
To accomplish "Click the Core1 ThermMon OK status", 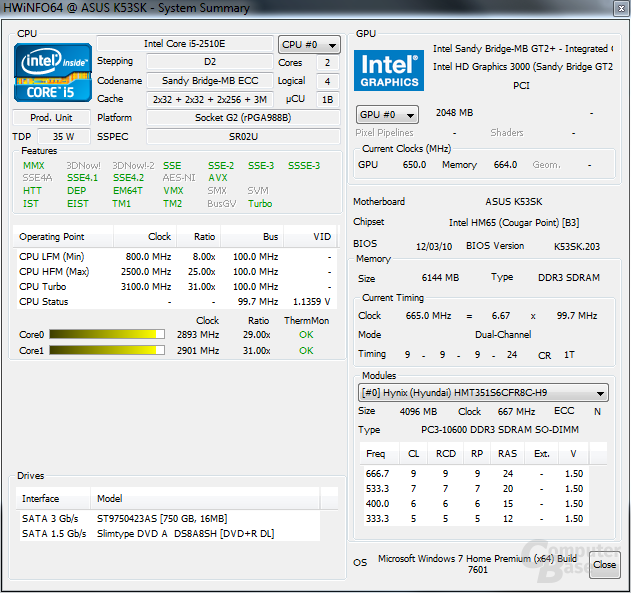I will [x=306, y=350].
